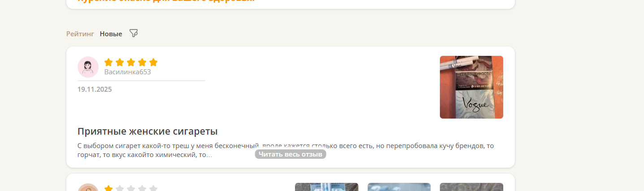This screenshot has height=191, width=644.
Task: Click the second star of Василинка653's rating
Action: click(120, 62)
